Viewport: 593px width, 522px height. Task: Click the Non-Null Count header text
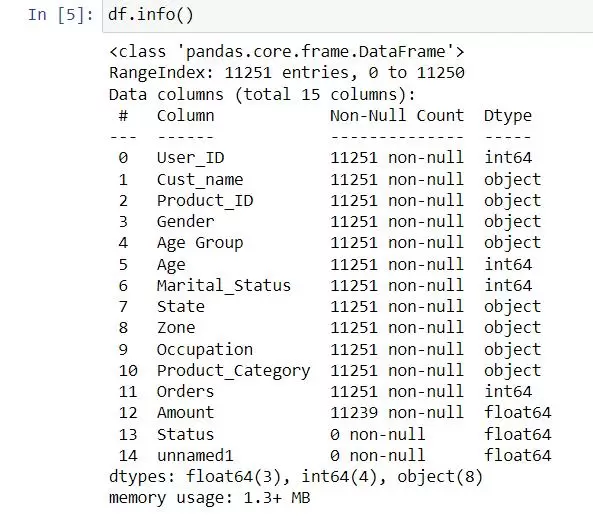397,115
